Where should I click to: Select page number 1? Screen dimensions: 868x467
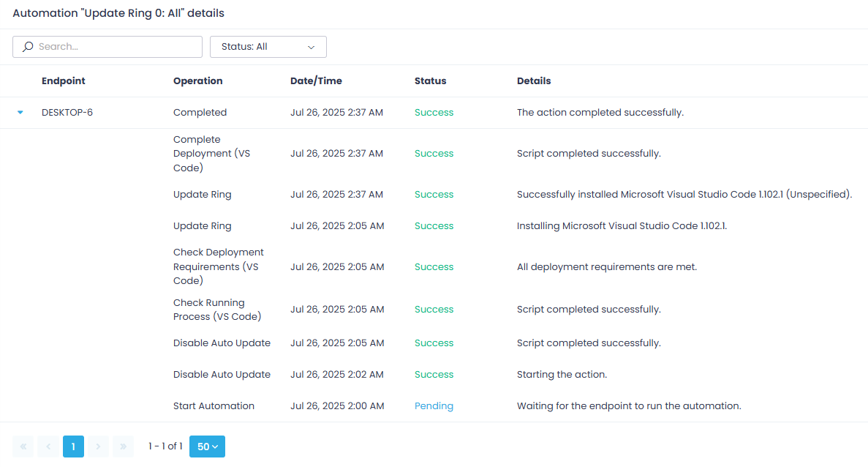tap(73, 446)
